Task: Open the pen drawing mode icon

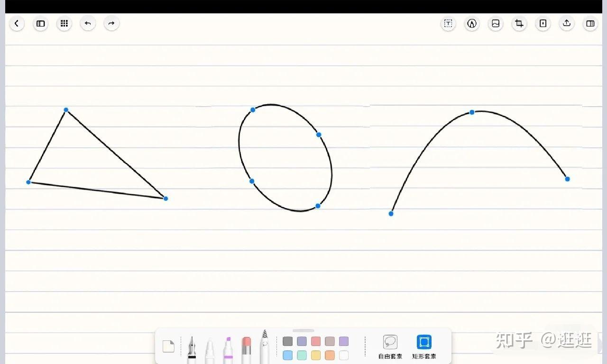Action: click(472, 23)
